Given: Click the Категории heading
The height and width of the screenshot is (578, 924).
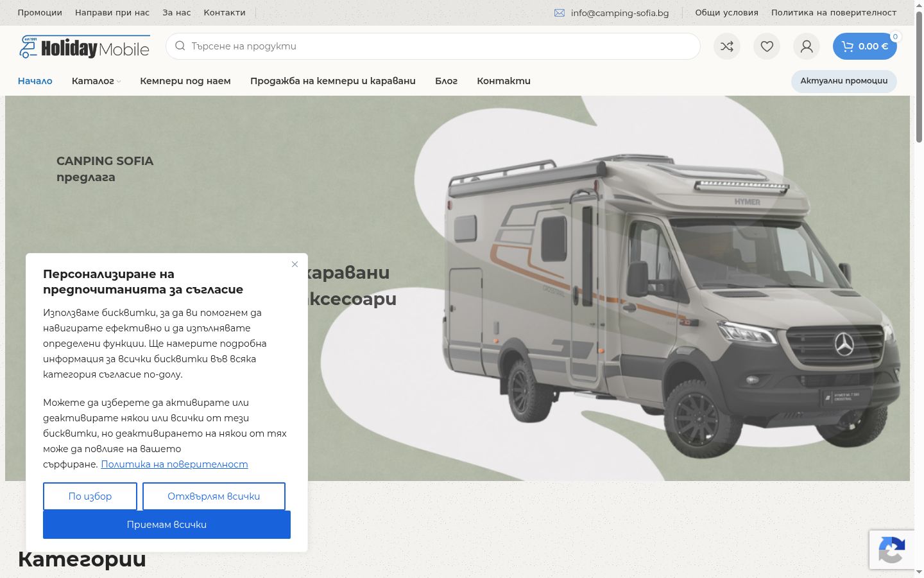Looking at the screenshot, I should pyautogui.click(x=82, y=559).
